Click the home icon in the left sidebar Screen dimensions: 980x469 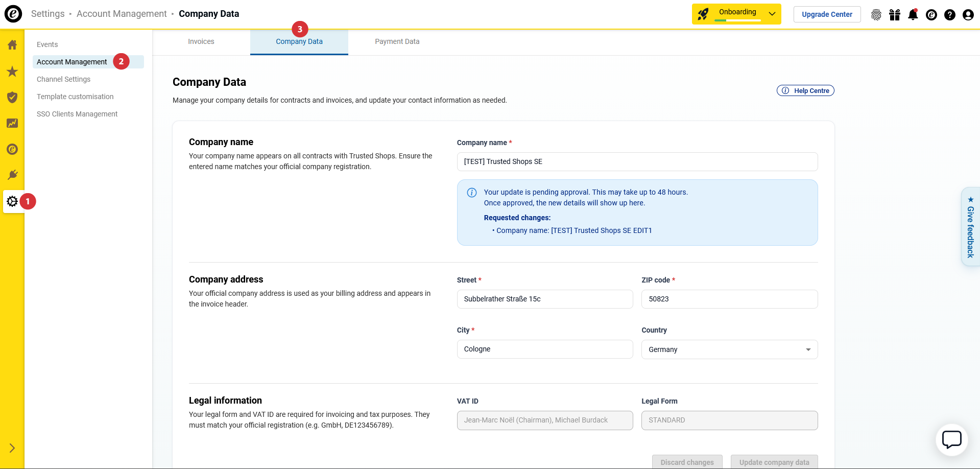[x=12, y=45]
